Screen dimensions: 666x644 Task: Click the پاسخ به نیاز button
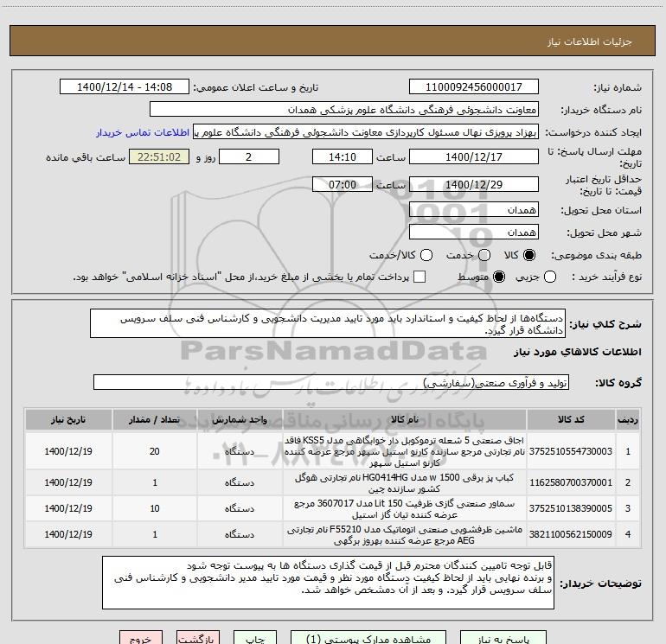[x=503, y=638]
